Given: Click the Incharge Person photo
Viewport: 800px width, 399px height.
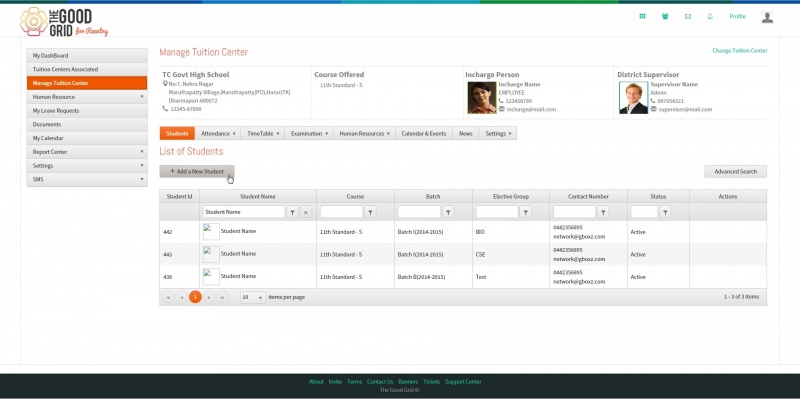Looking at the screenshot, I should [482, 97].
